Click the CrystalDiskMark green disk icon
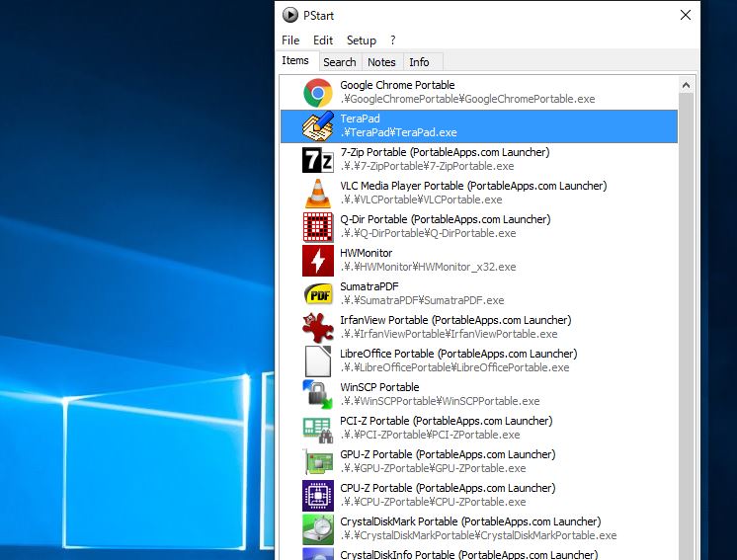Image resolution: width=737 pixels, height=560 pixels. [318, 529]
